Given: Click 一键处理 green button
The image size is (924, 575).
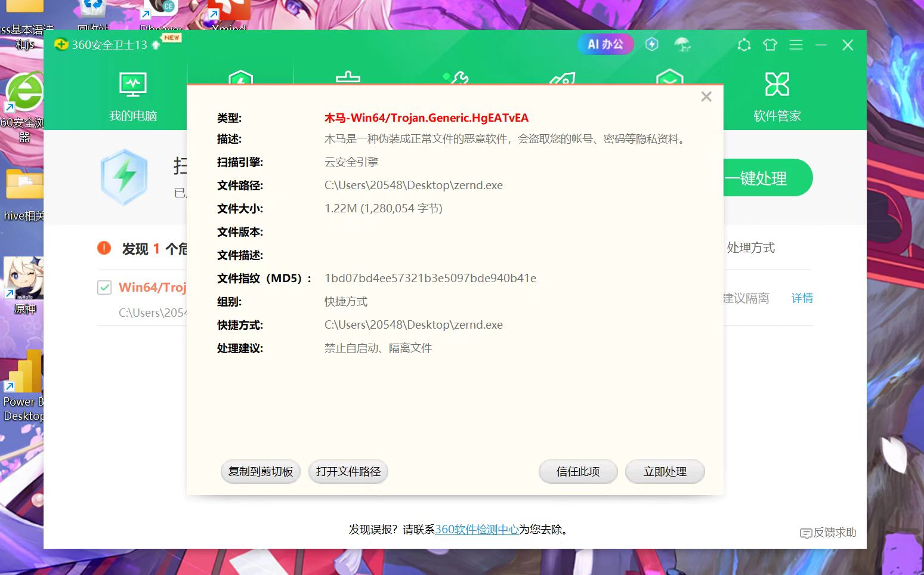Looking at the screenshot, I should click(768, 178).
